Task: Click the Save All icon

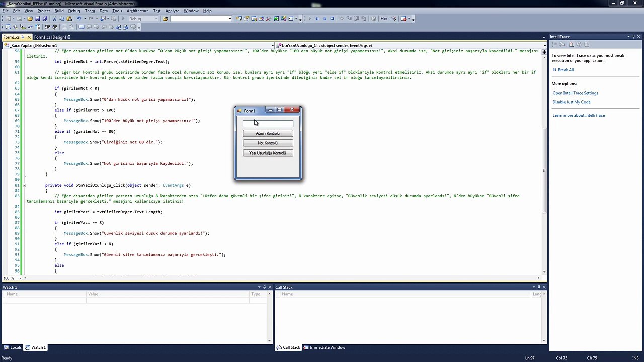Action: tap(45, 19)
